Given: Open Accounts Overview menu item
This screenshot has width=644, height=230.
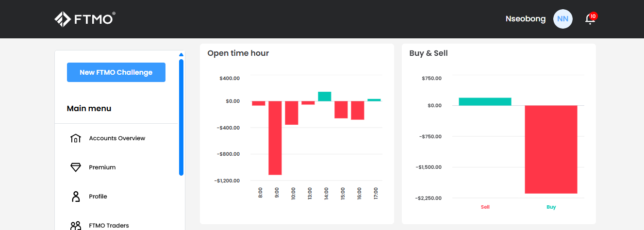Looking at the screenshot, I should [x=116, y=138].
